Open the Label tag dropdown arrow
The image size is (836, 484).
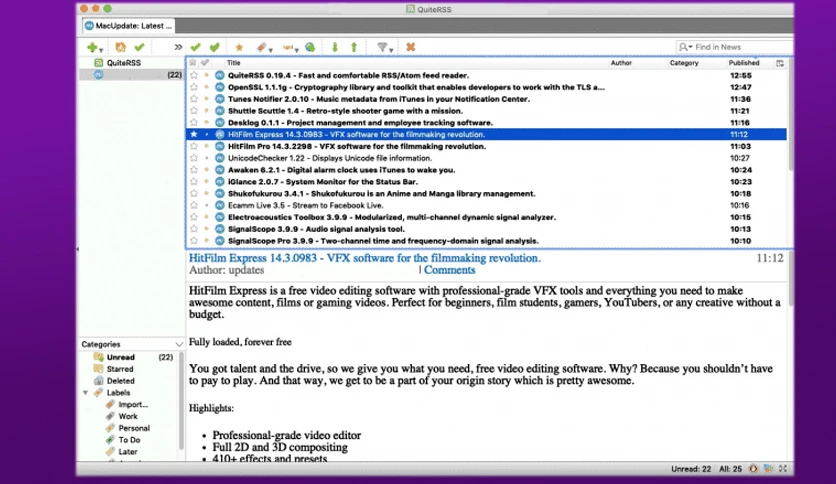(271, 50)
